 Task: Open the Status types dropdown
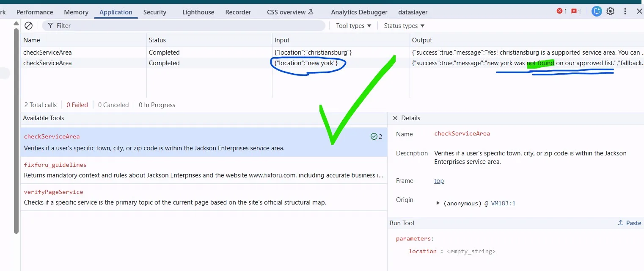(x=404, y=26)
